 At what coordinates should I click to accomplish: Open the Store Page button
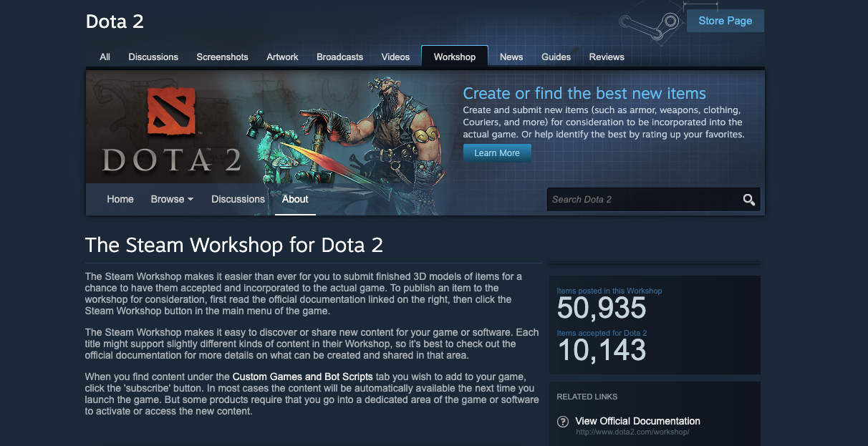(x=725, y=21)
